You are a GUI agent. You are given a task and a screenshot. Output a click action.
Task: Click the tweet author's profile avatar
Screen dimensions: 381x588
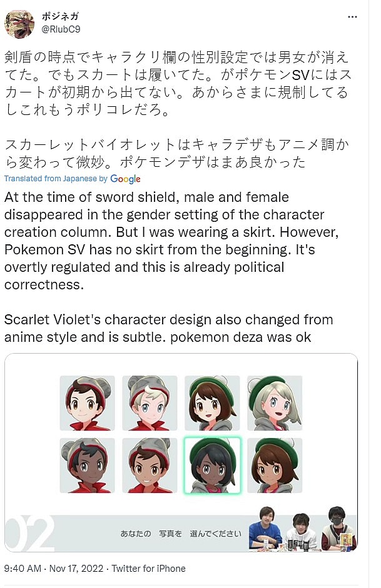[19, 24]
